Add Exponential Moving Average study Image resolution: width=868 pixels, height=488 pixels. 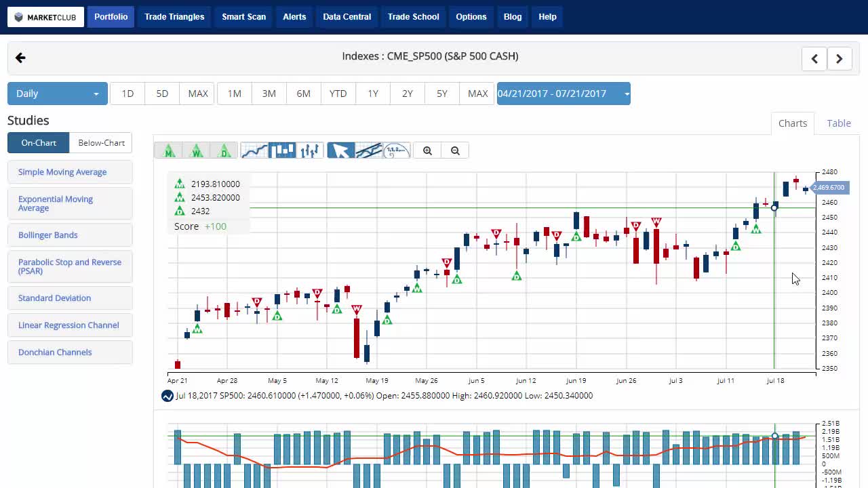pyautogui.click(x=70, y=203)
